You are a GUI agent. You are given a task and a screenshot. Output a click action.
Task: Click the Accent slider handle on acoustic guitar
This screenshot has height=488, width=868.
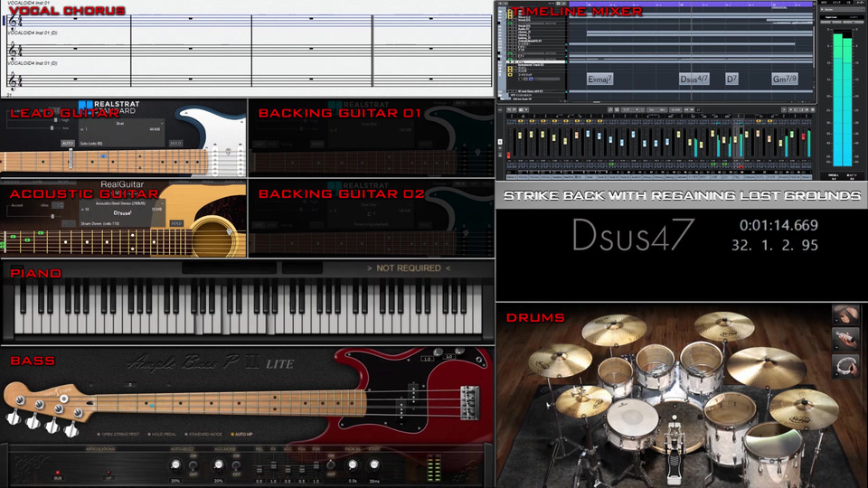(52, 216)
